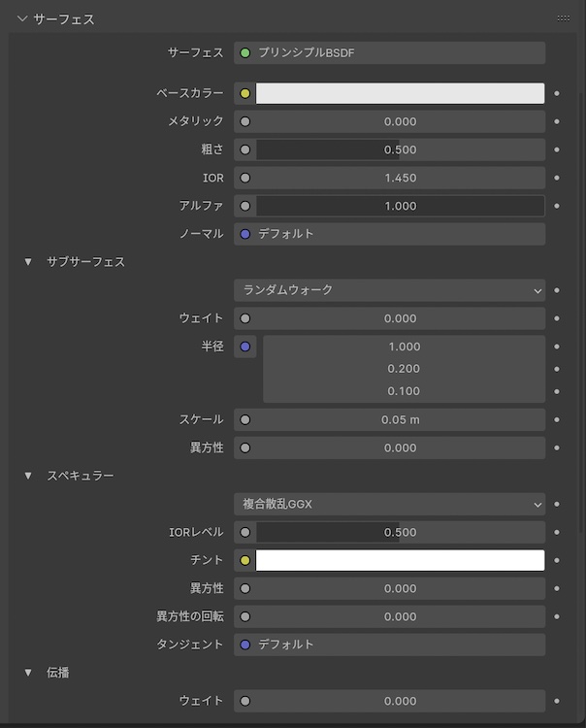586x728 pixels.
Task: Click the yellow socket icon beside ベースカラー
Action: pos(244,94)
